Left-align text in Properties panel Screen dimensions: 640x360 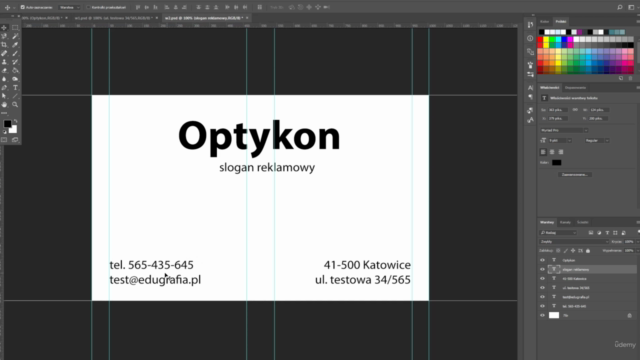point(543,152)
